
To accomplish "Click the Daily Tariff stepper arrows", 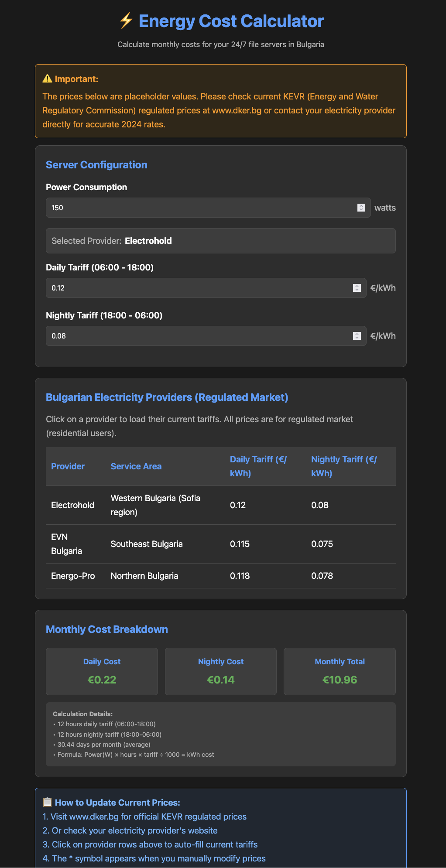I will tap(357, 288).
